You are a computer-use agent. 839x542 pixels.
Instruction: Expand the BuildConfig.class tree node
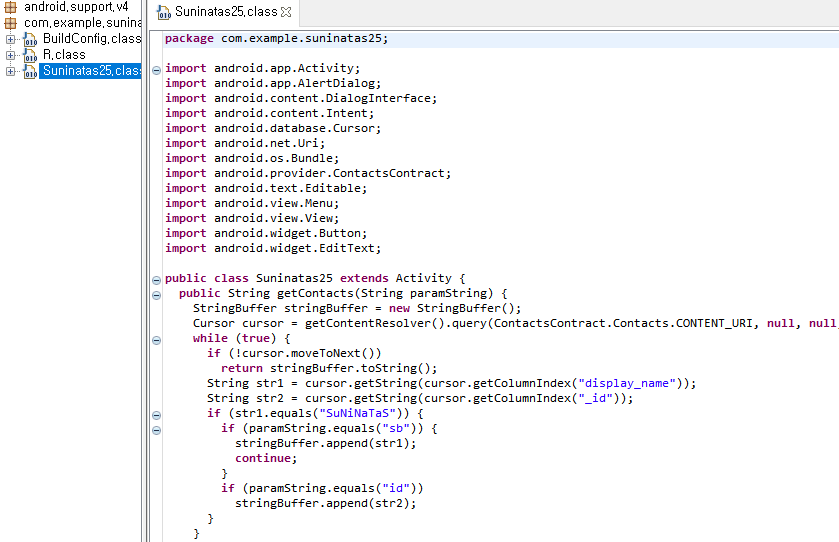pyautogui.click(x=10, y=39)
